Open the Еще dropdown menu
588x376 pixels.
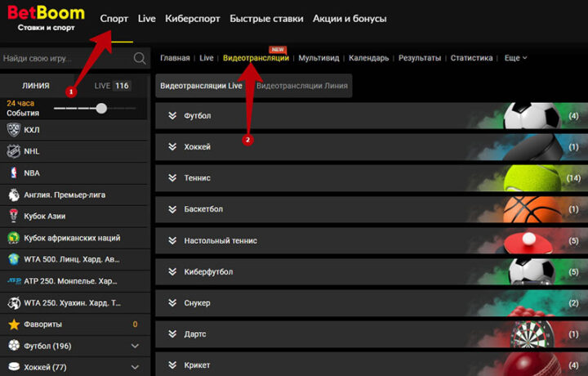point(515,58)
